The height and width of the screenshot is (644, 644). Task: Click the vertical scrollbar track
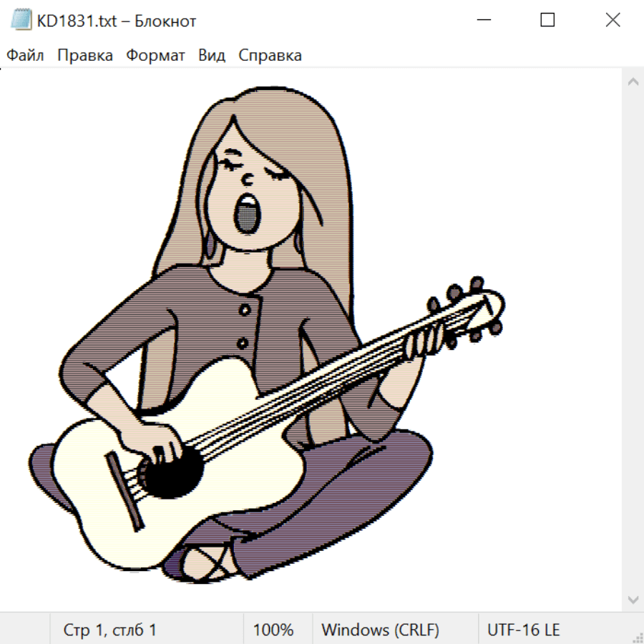[x=633, y=340]
